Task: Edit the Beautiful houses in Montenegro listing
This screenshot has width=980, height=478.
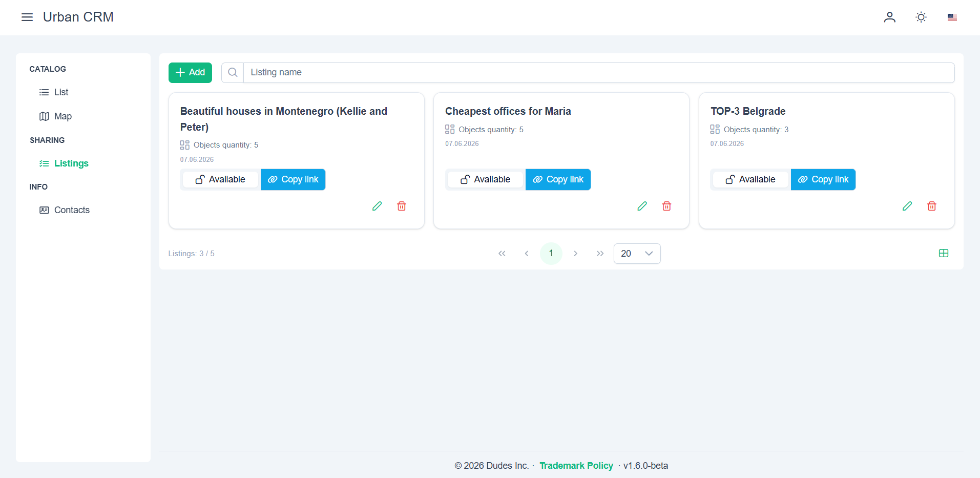Action: [x=377, y=206]
